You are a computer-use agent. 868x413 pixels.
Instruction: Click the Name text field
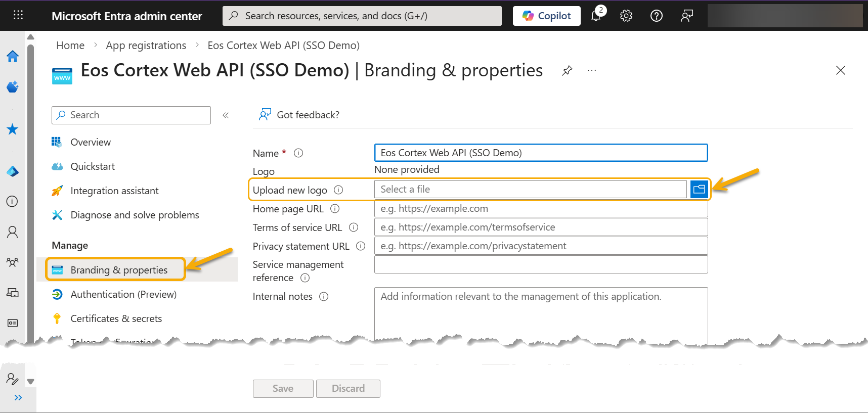(541, 153)
